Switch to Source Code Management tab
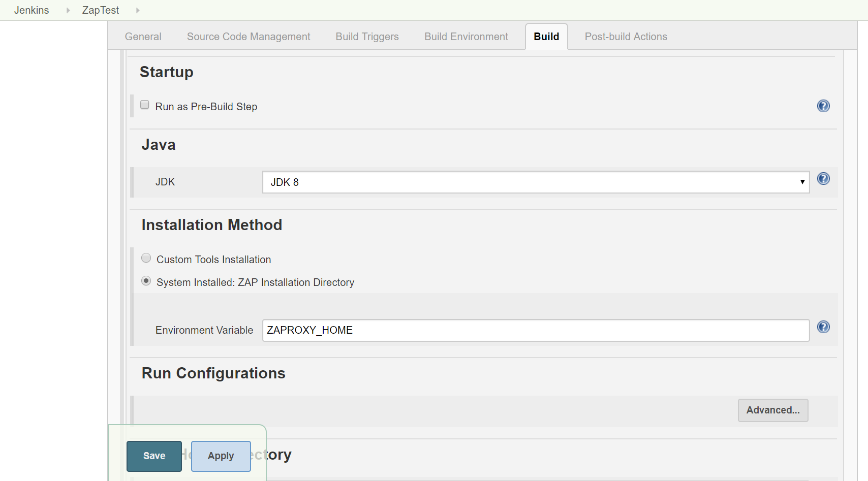Image resolution: width=868 pixels, height=481 pixels. click(x=249, y=37)
